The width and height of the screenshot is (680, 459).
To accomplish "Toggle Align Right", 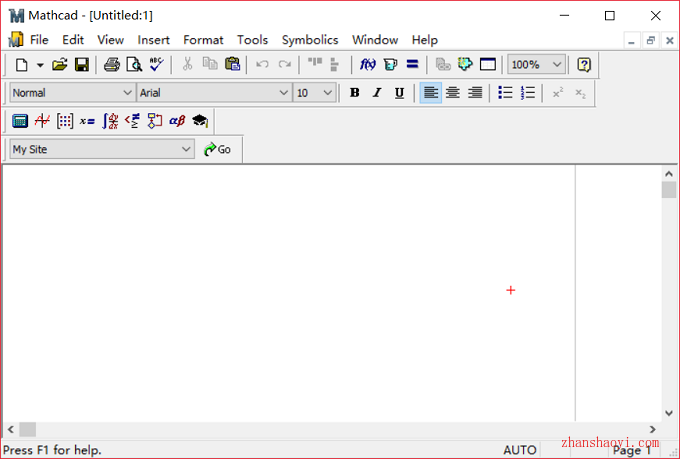I will tap(475, 92).
